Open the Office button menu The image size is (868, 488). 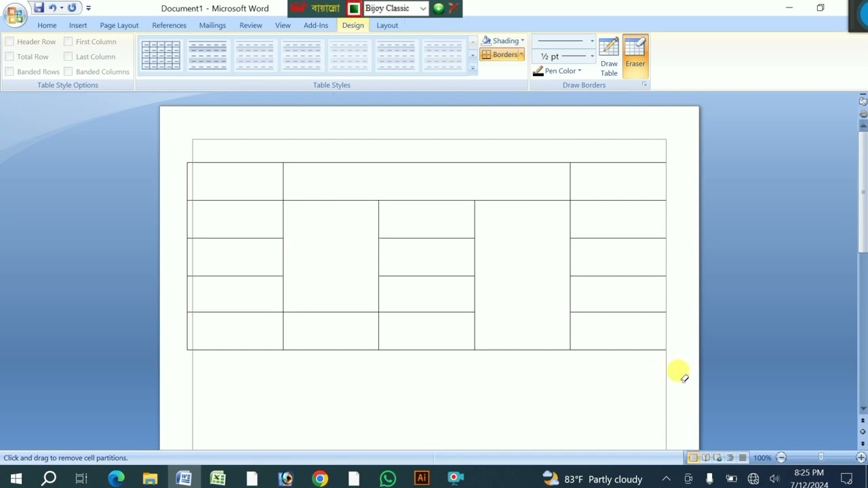pyautogui.click(x=14, y=14)
